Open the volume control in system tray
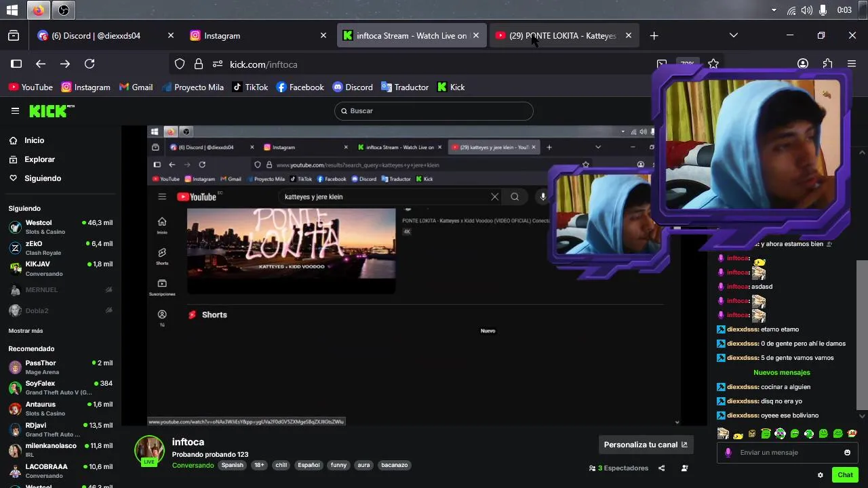The image size is (868, 488). pos(806,10)
